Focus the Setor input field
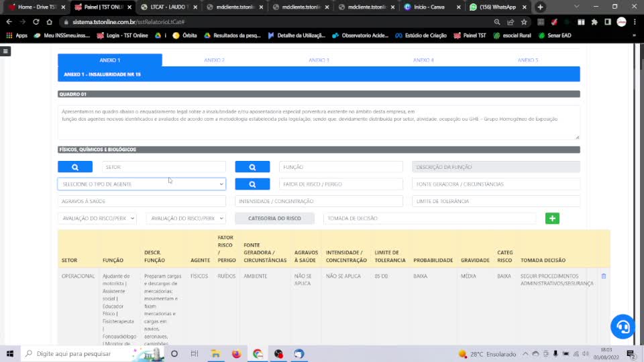The image size is (644, 362). [x=164, y=167]
